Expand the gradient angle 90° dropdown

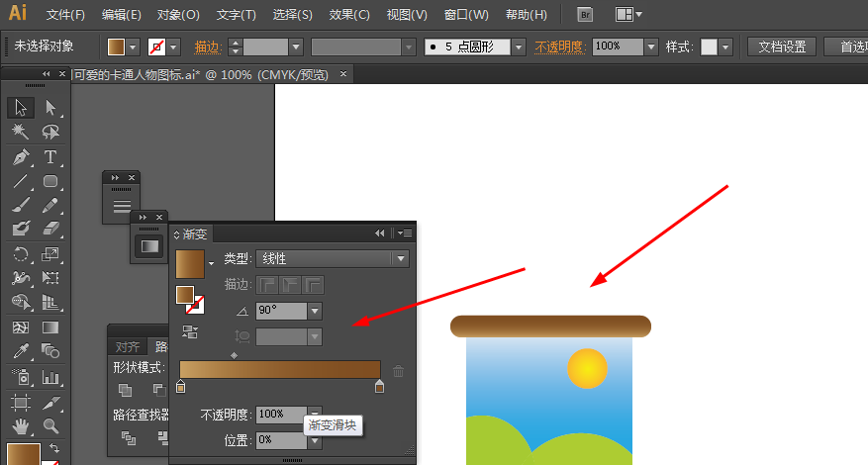[315, 311]
